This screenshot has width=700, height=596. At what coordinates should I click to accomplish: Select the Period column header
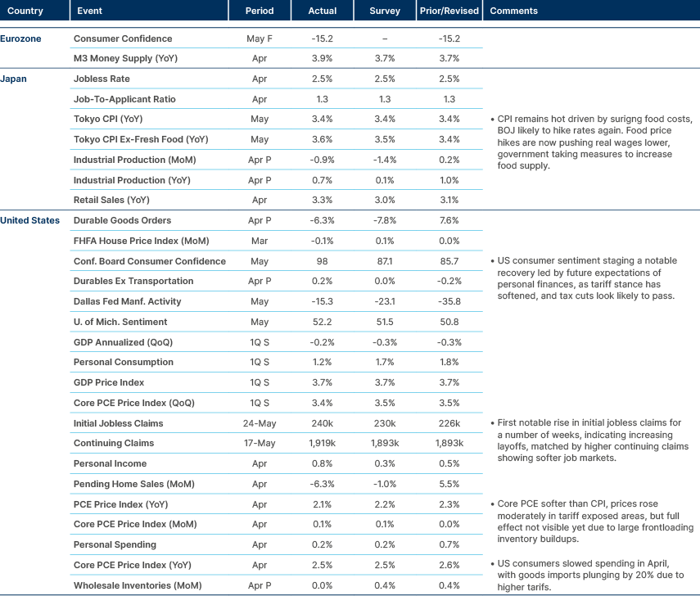(x=259, y=11)
